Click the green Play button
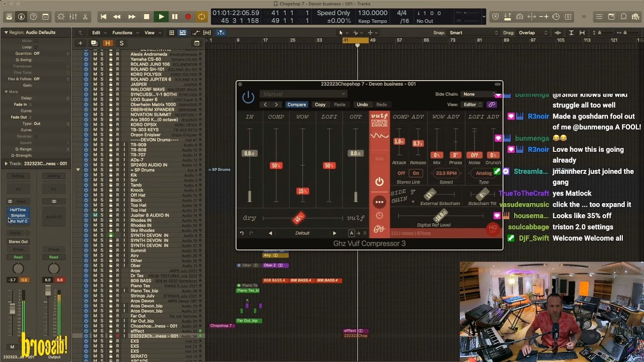644x362 pixels. (x=161, y=17)
